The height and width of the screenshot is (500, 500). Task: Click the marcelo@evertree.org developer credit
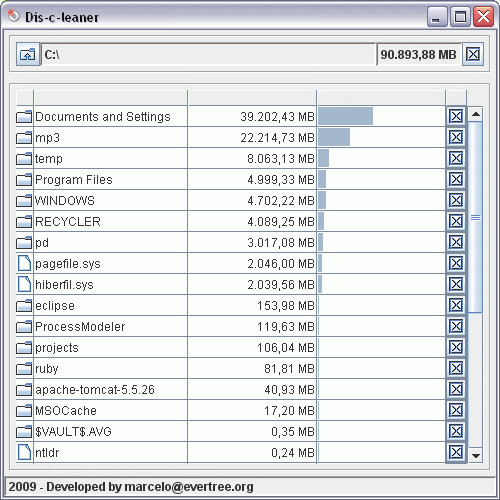pos(189,487)
